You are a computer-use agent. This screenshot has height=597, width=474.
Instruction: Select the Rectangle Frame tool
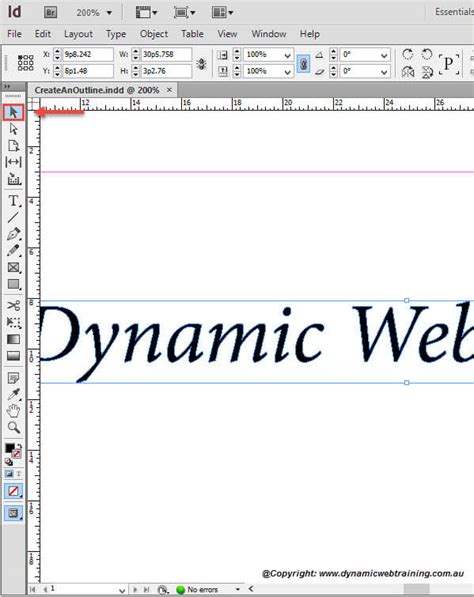(13, 267)
